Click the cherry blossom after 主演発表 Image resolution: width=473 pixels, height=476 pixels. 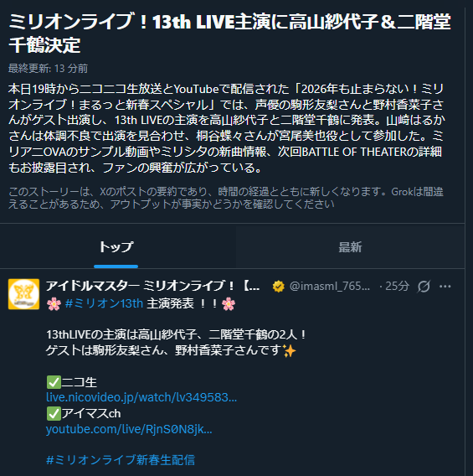point(229,304)
